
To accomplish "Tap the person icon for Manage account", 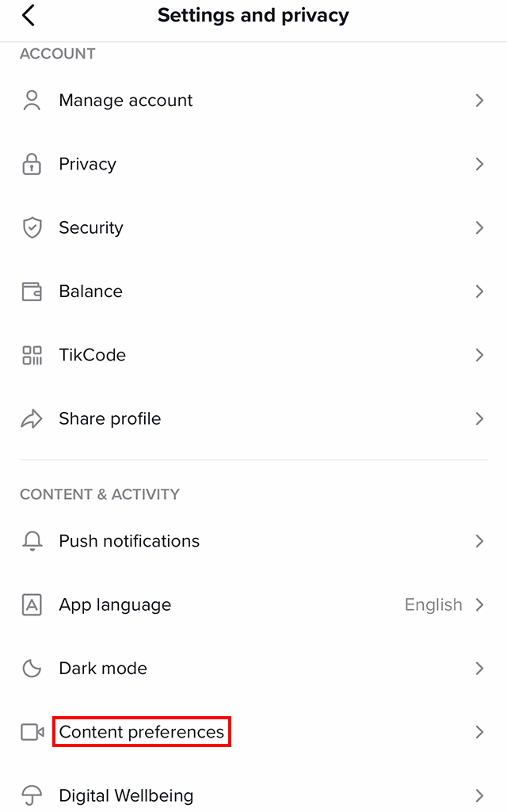I will point(32,101).
